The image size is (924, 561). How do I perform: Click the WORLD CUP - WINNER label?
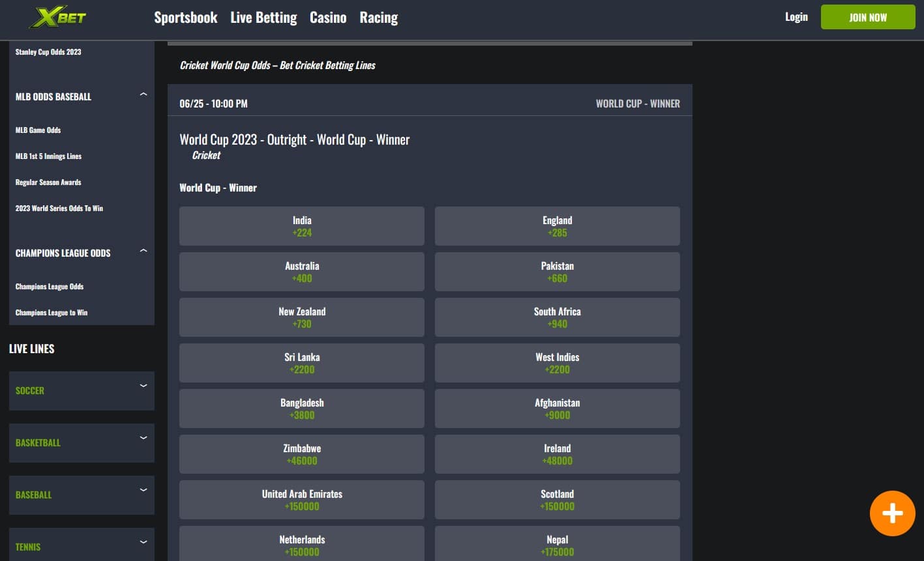638,104
